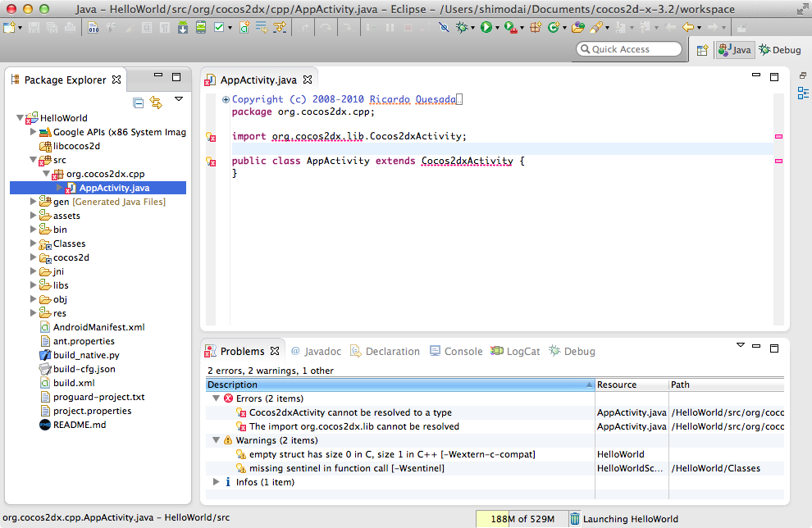Collapse the src folder node
The width and height of the screenshot is (812, 528).
[33, 160]
